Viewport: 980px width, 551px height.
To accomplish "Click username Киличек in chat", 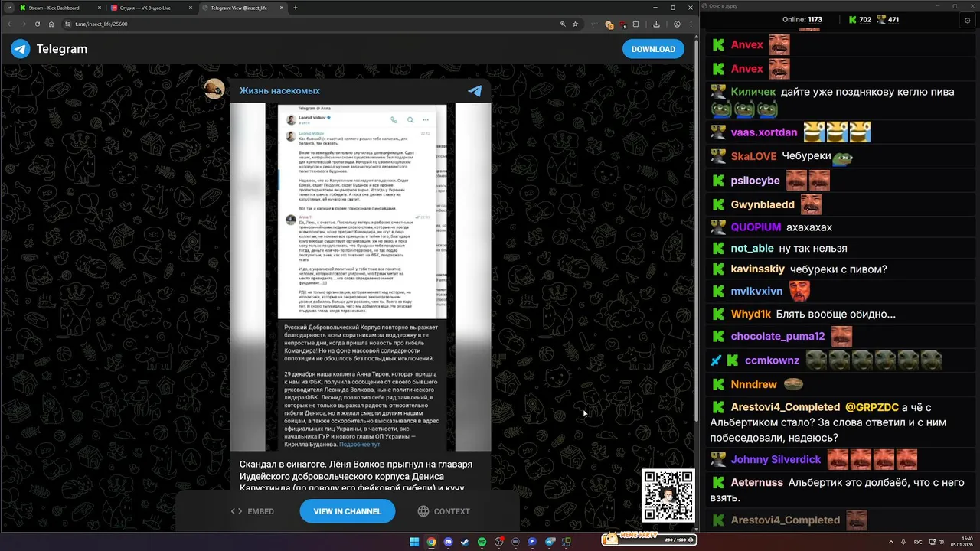I will click(753, 92).
